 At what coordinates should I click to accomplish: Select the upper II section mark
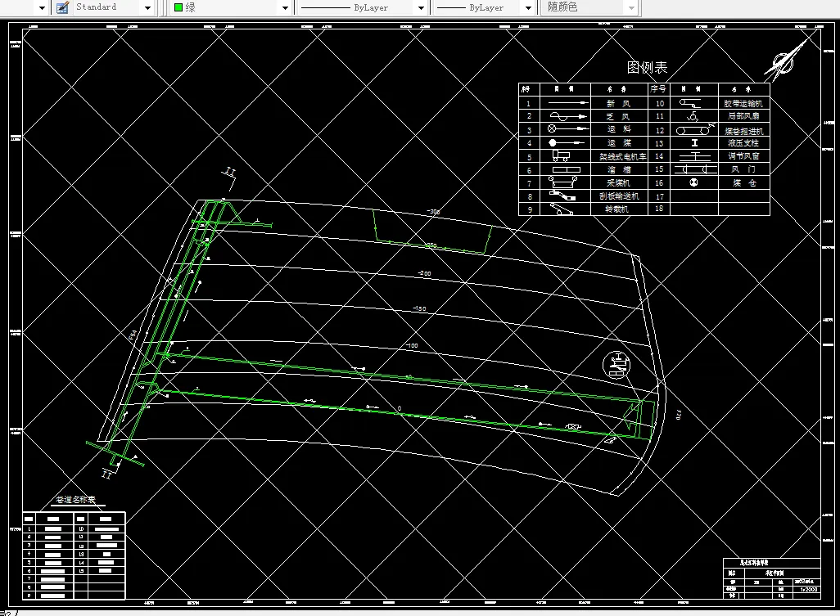point(230,172)
